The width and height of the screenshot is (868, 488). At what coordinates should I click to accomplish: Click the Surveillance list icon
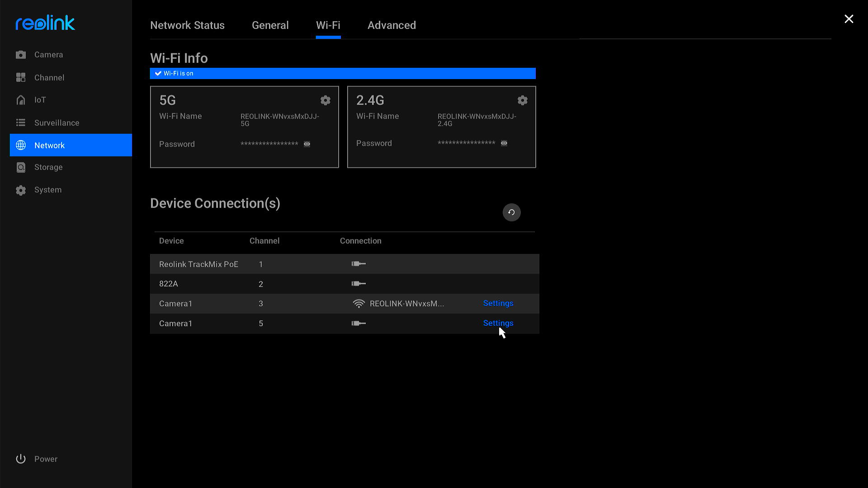tap(21, 123)
